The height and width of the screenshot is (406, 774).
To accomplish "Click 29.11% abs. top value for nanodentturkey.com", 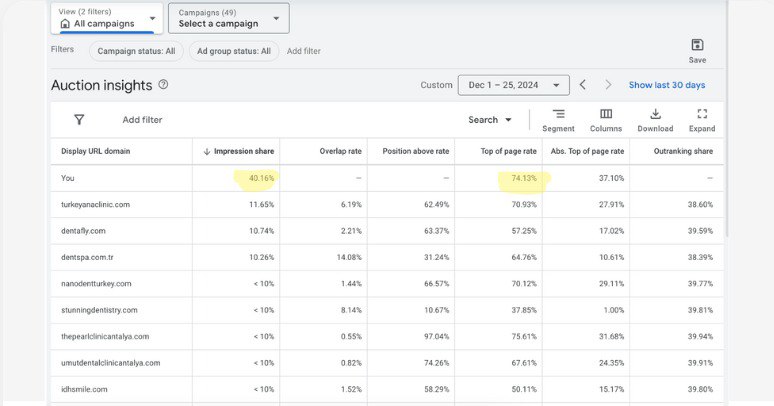I will coord(611,284).
